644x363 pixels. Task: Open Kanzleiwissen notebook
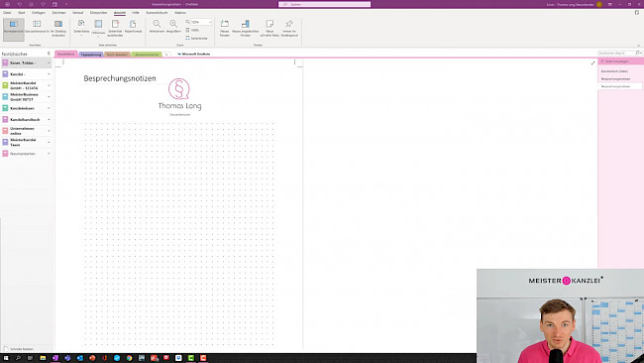[x=22, y=108]
